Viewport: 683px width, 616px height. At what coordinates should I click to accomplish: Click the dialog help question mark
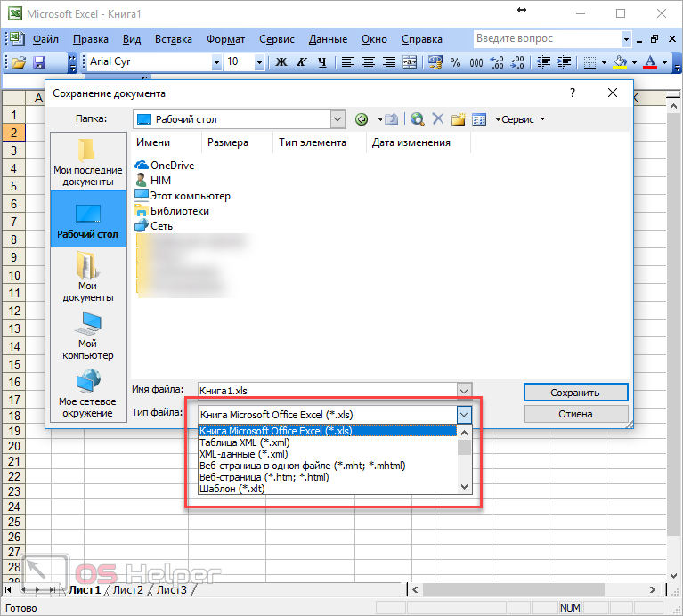click(x=573, y=93)
